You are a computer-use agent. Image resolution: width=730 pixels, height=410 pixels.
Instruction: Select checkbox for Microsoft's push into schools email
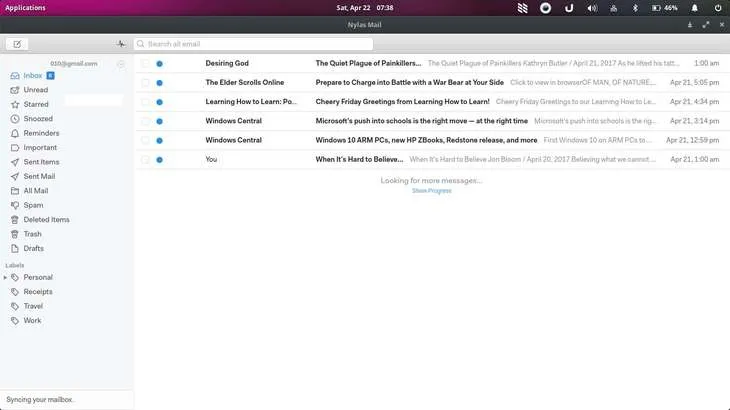click(x=145, y=121)
